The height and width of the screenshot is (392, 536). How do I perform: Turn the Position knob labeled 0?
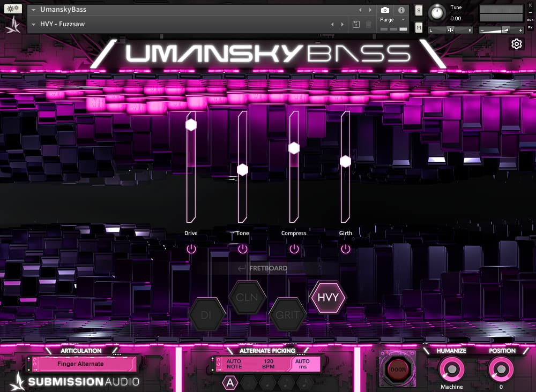(501, 370)
